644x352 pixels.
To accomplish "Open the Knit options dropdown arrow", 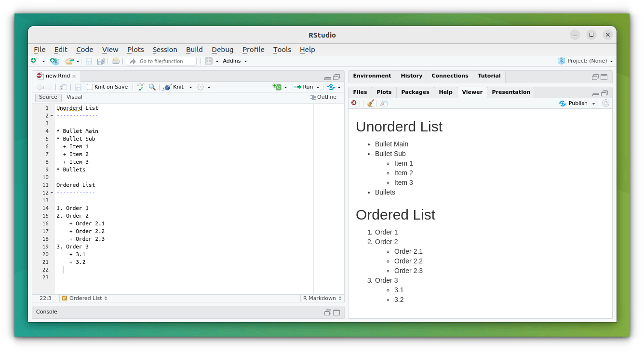I will click(x=190, y=88).
